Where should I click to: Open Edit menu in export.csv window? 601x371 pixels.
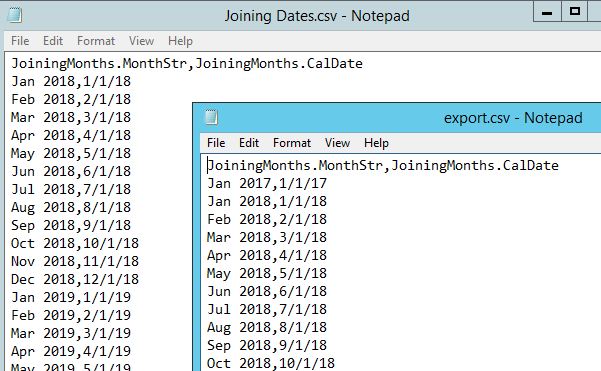tap(249, 143)
